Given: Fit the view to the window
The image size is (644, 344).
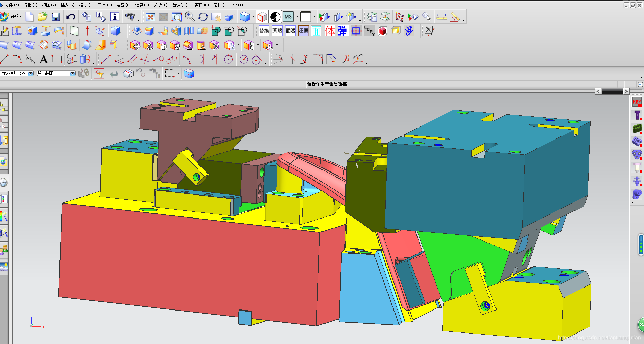Looking at the screenshot, I should 150,17.
